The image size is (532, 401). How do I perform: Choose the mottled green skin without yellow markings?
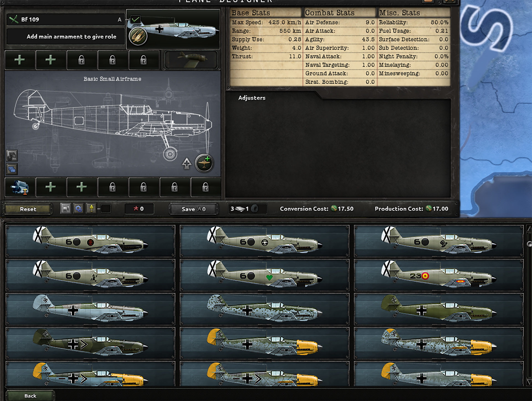[265, 309]
